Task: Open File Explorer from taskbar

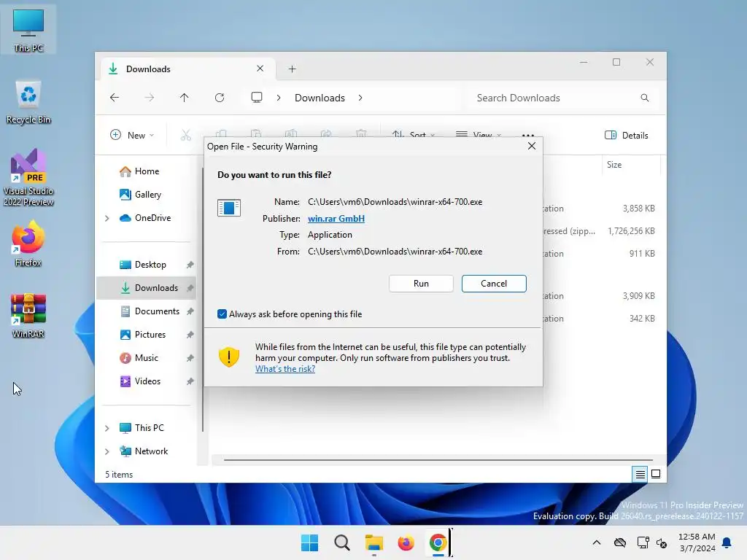Action: [x=374, y=542]
